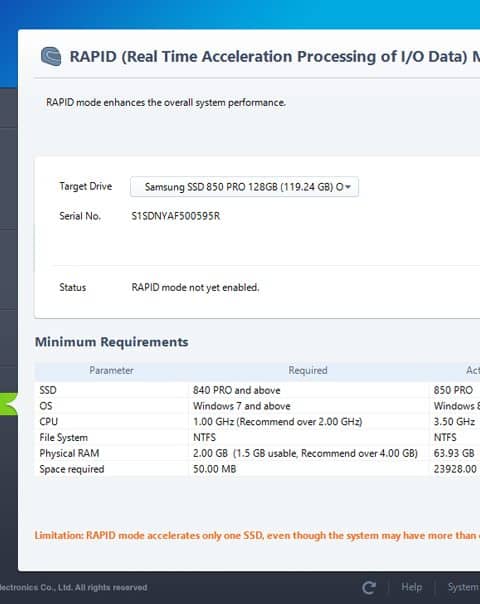Click the green active sidebar marker

[9, 404]
